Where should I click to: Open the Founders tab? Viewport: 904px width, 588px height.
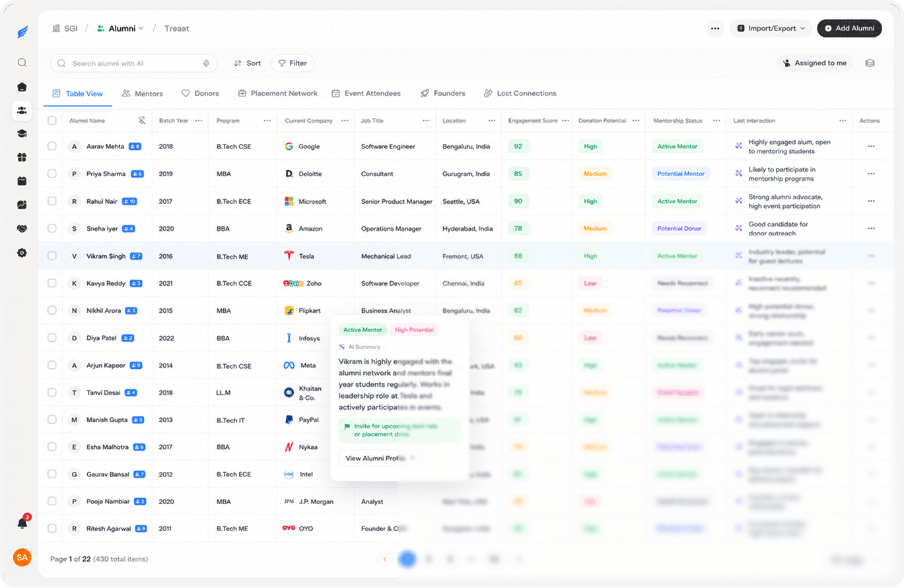[x=442, y=94]
